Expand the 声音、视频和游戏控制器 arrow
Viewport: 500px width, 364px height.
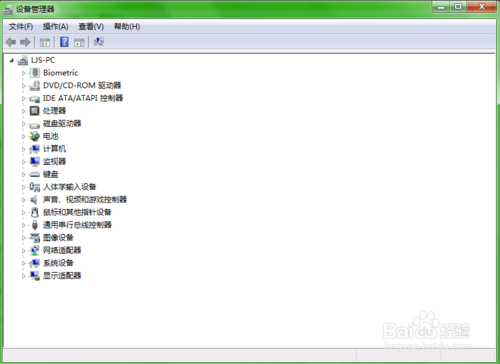[24, 200]
